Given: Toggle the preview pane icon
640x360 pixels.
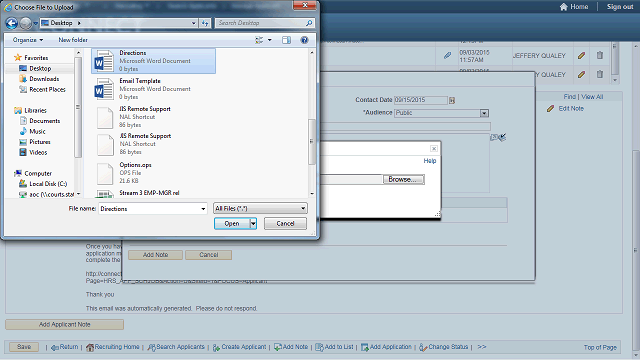Looking at the screenshot, I should [x=287, y=40].
